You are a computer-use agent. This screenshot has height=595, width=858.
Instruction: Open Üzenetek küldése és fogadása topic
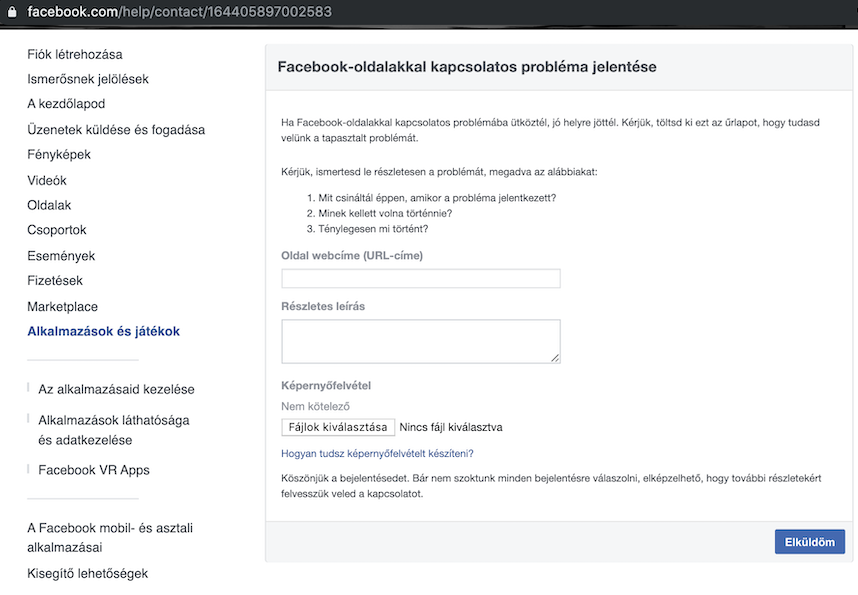pos(116,130)
